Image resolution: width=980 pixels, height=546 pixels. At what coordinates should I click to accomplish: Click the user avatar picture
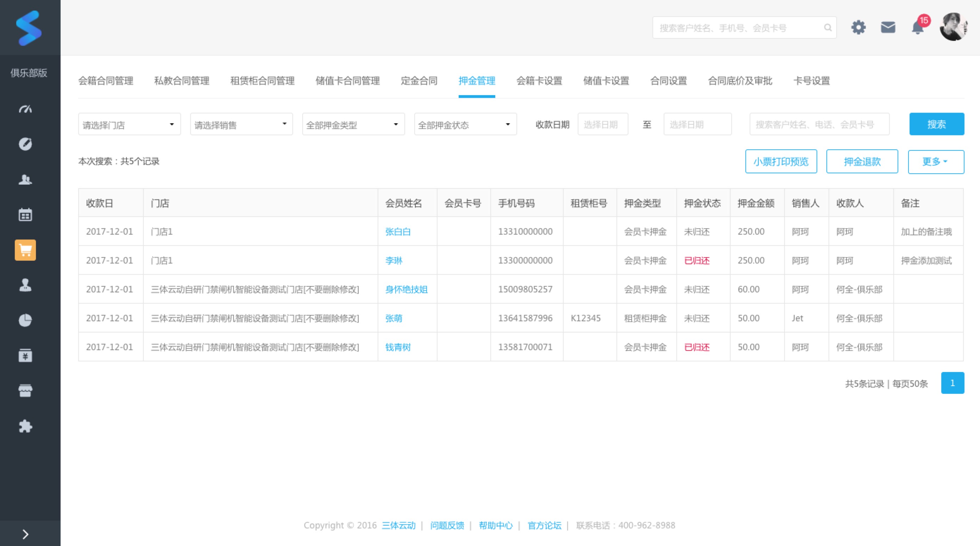[x=953, y=27]
